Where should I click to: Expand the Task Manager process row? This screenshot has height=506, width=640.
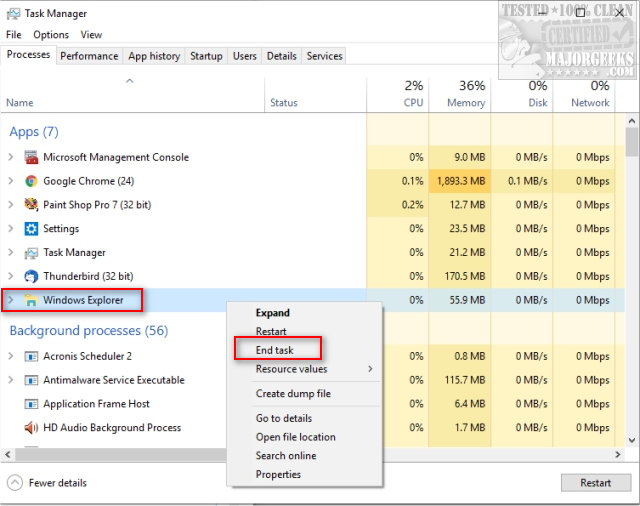click(11, 253)
